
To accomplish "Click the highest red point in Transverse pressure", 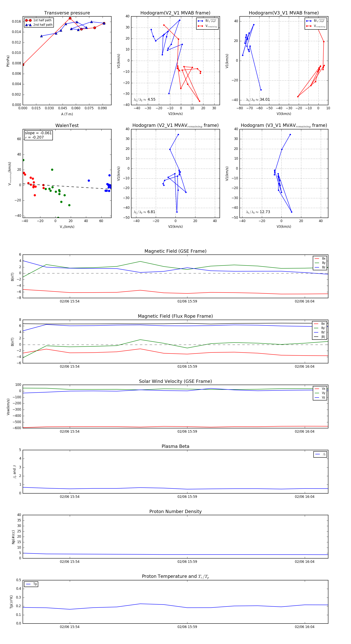I will [70, 18].
